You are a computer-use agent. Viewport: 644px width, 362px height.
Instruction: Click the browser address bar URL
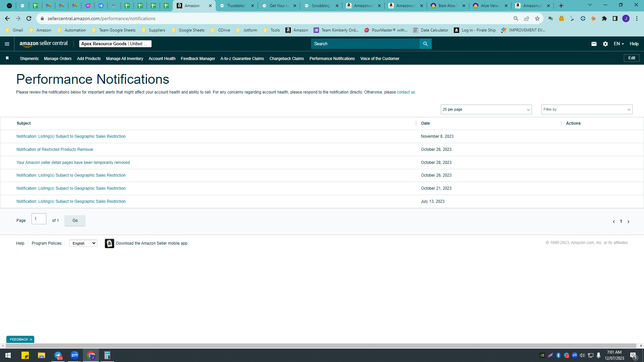pyautogui.click(x=101, y=18)
